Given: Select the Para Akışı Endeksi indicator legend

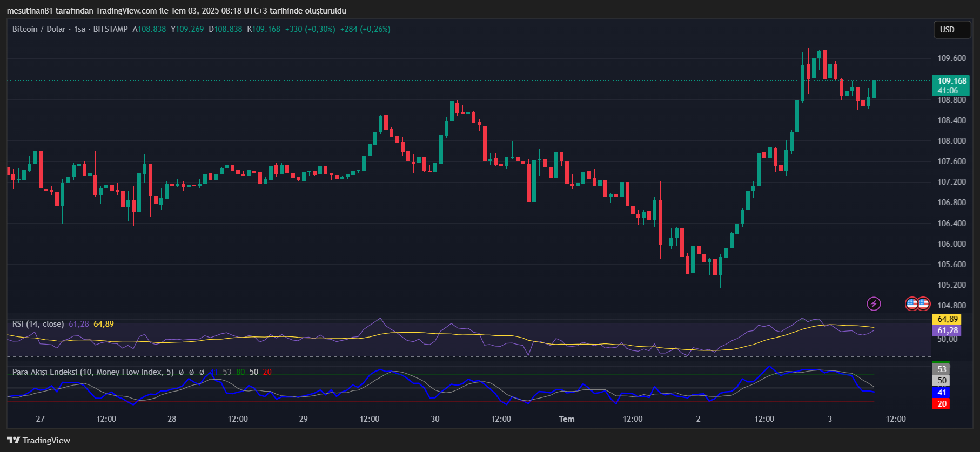Looking at the screenshot, I should pyautogui.click(x=93, y=372).
